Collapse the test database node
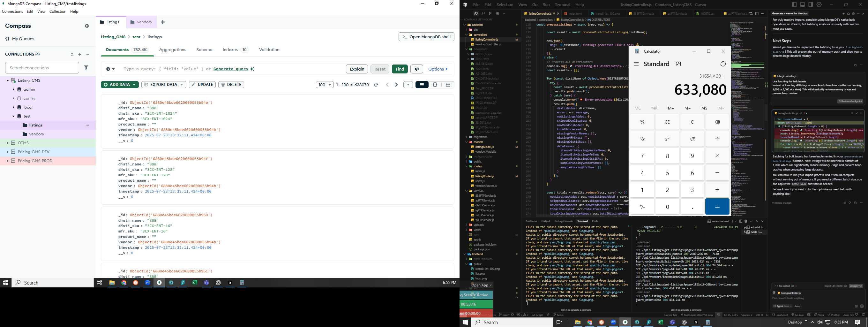The width and height of the screenshot is (868, 327). pyautogui.click(x=13, y=116)
